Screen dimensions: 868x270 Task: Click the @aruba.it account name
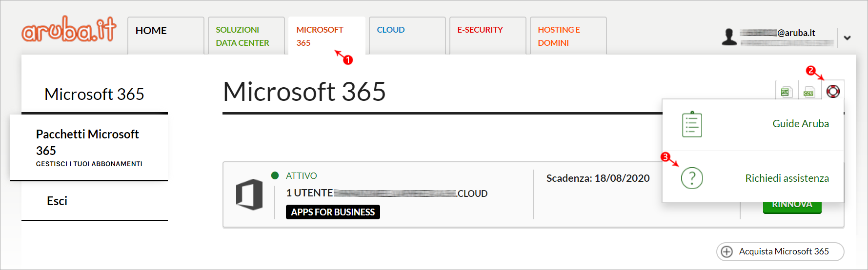tap(778, 33)
